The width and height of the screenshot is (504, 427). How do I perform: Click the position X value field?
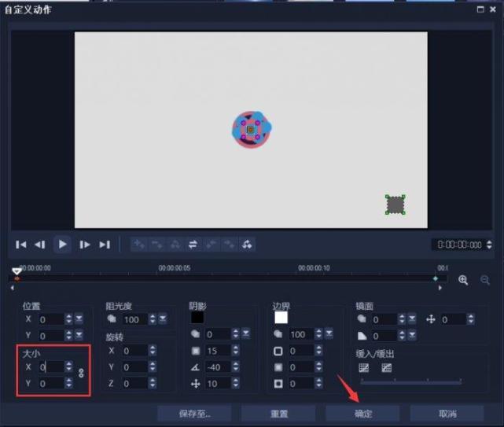[51, 319]
